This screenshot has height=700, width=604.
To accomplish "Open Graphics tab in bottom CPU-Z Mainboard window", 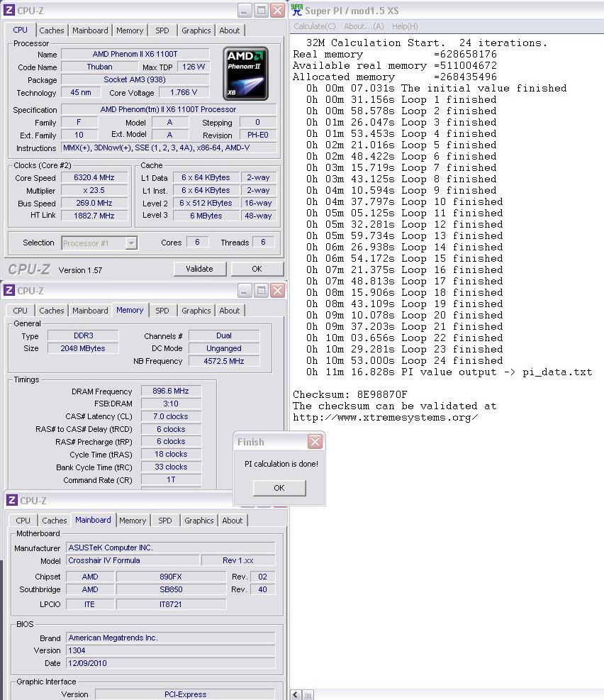I will pos(198,520).
